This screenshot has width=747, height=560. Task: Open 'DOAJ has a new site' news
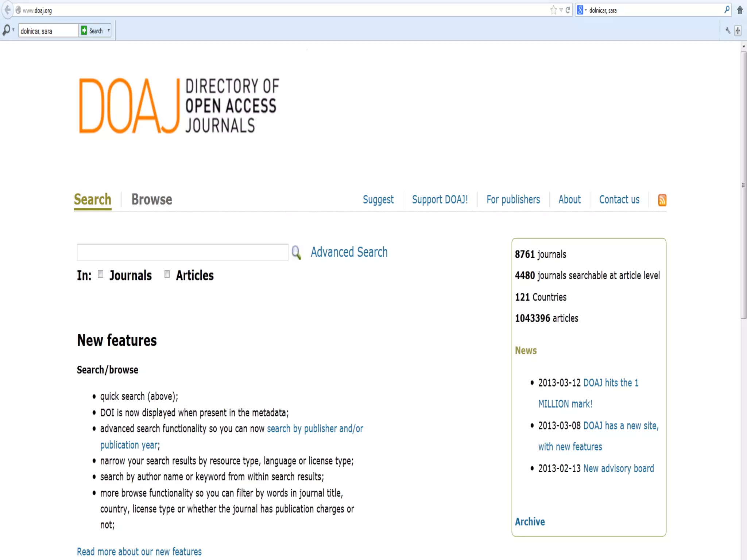point(599,436)
